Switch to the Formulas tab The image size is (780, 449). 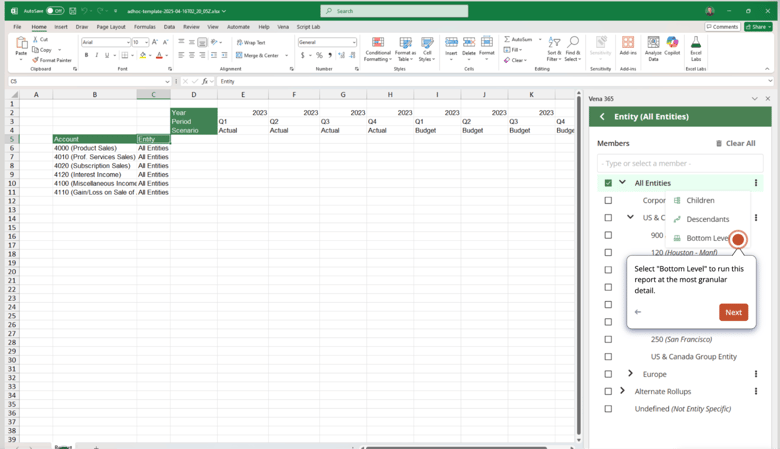click(144, 27)
